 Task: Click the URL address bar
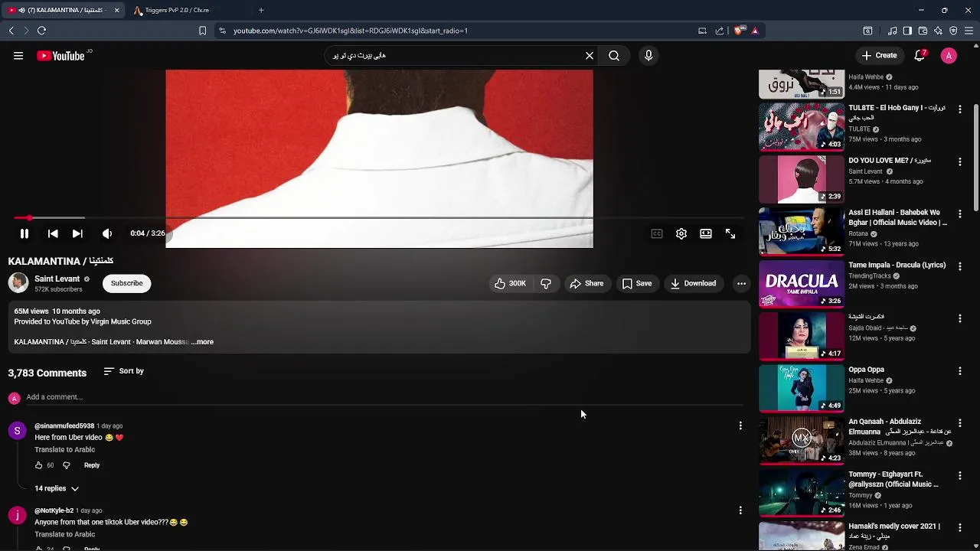click(x=459, y=31)
